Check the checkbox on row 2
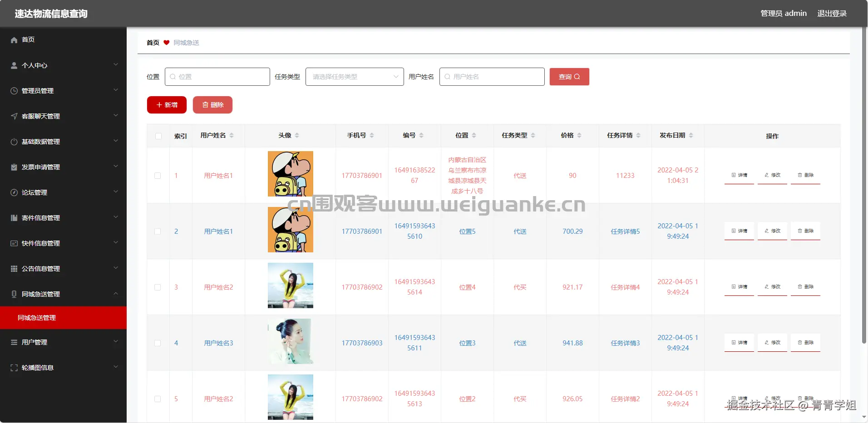The width and height of the screenshot is (868, 423). (x=158, y=231)
